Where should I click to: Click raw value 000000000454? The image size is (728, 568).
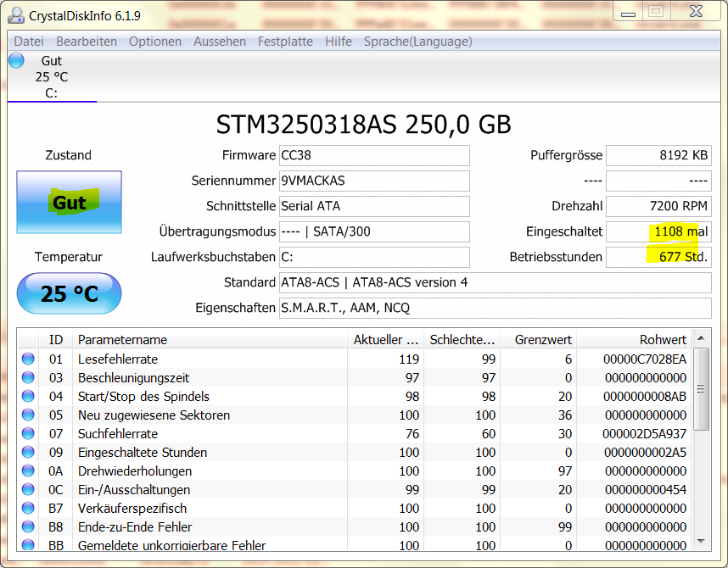click(x=646, y=489)
